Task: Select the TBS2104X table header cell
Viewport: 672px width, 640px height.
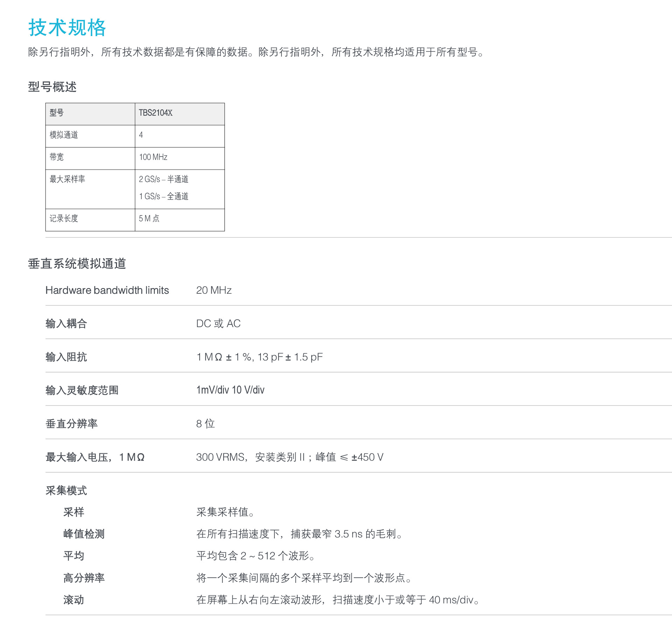Action: pyautogui.click(x=156, y=113)
